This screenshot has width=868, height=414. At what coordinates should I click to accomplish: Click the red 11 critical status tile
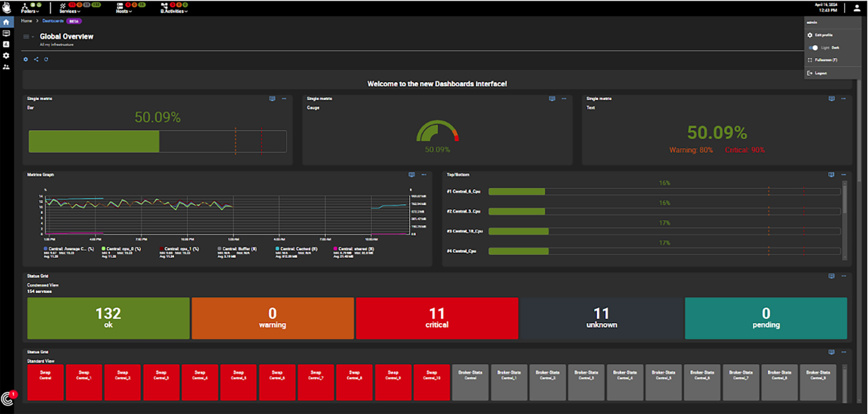436,318
